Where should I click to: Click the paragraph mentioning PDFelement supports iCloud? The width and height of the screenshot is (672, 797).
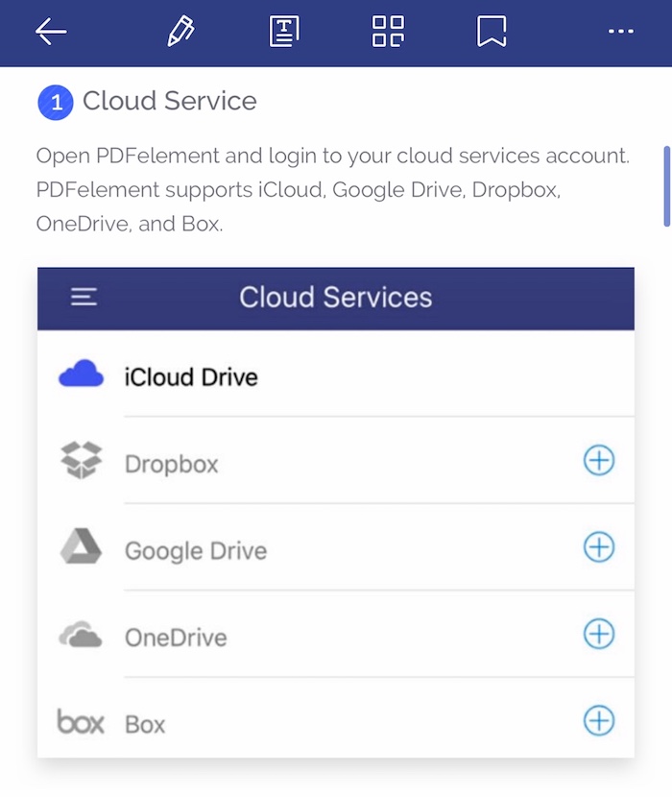point(333,189)
